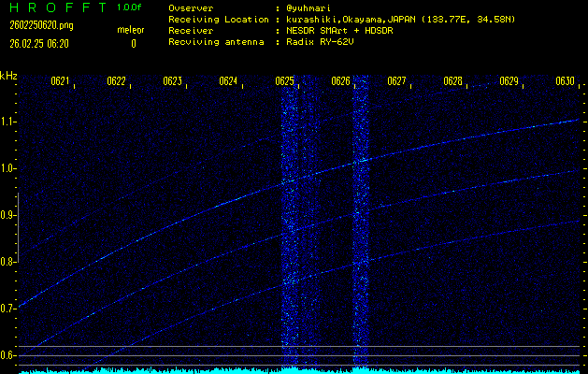Click the 0.6 kHz frequency label

[8, 355]
